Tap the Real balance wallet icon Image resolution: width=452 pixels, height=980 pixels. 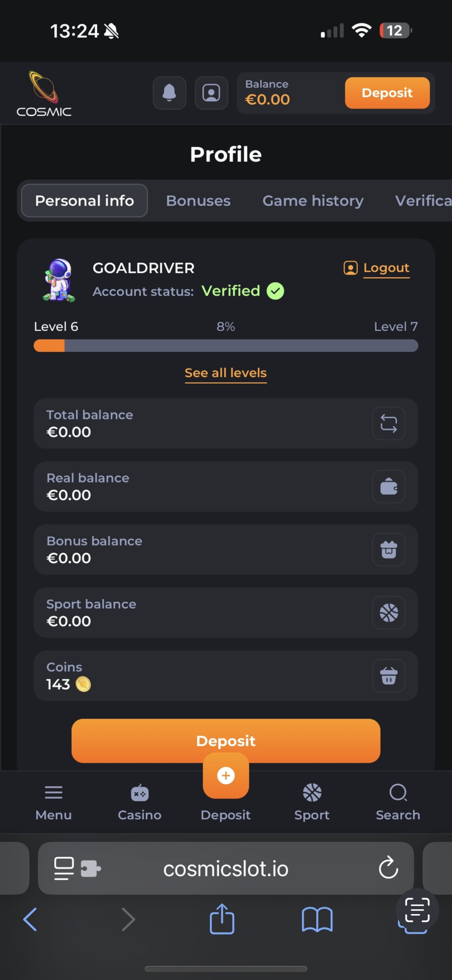[389, 486]
